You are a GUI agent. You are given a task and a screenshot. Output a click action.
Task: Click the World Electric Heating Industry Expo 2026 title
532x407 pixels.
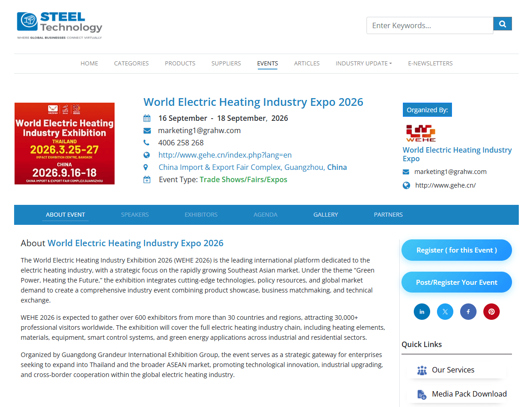click(x=253, y=102)
